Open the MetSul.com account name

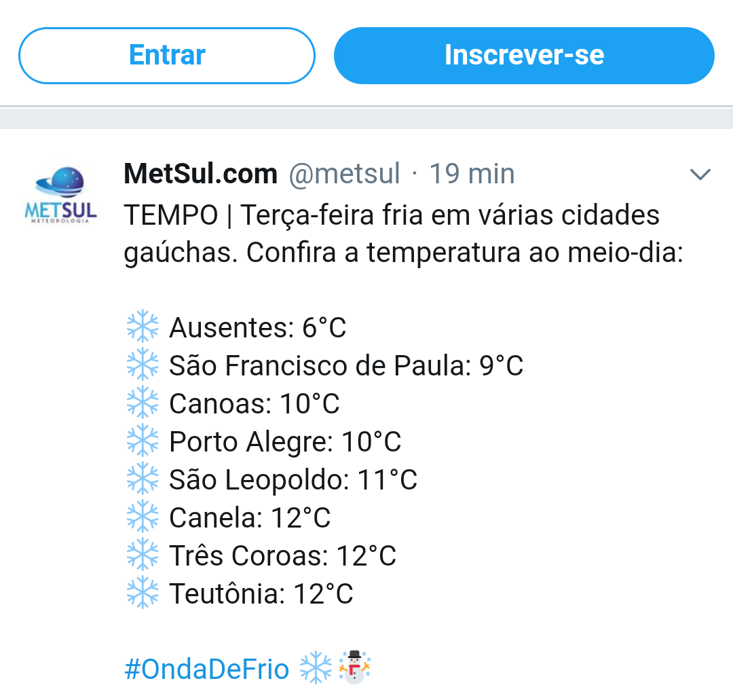pyautogui.click(x=200, y=174)
